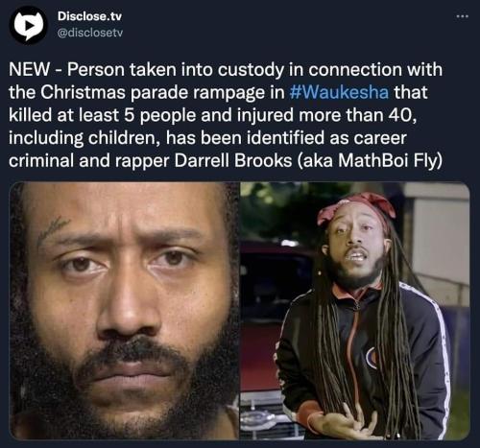Click the tweet body mentioning MathBoi Fly

click(x=226, y=115)
